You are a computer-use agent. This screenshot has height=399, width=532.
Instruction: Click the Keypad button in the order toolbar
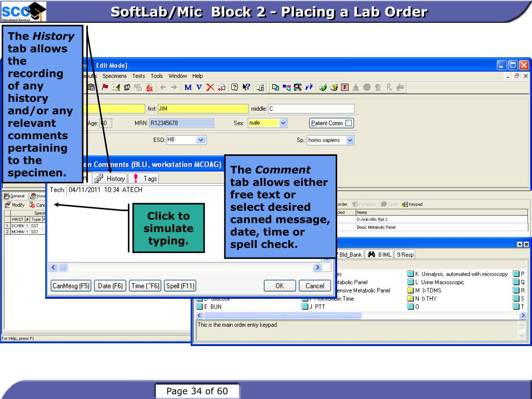pos(412,204)
